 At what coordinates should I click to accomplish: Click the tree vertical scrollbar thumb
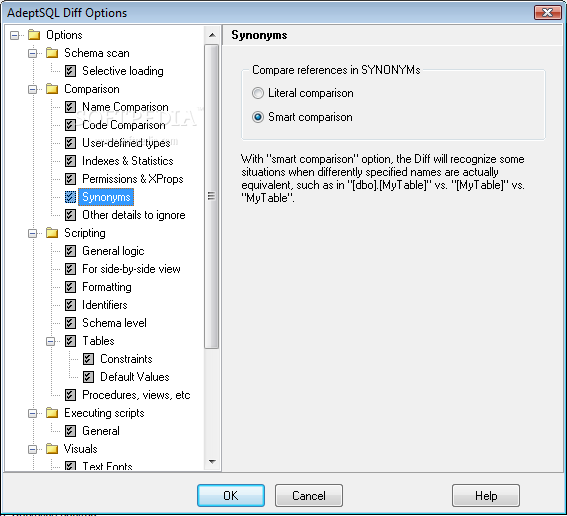(x=212, y=196)
